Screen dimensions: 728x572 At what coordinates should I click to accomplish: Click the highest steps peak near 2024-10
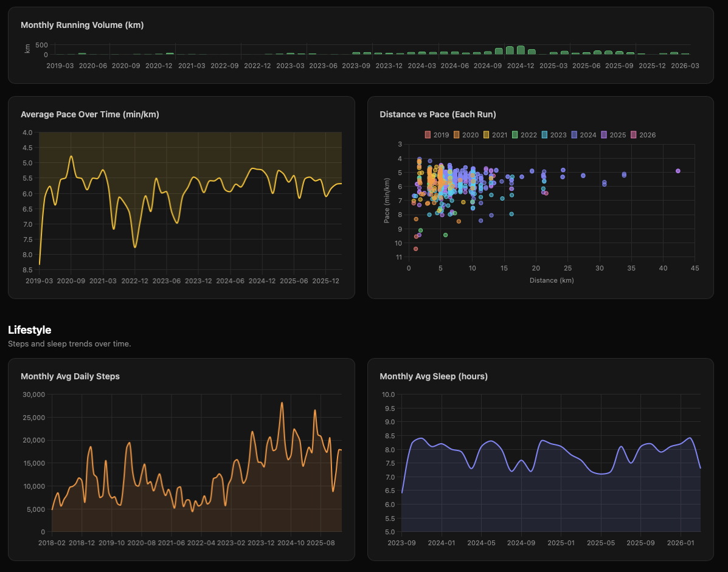tap(282, 403)
